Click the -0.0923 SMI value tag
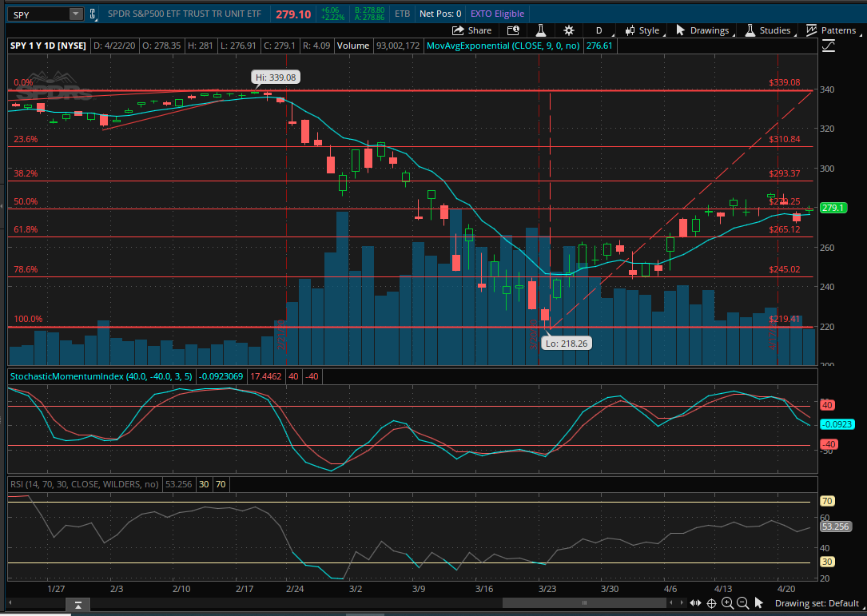The width and height of the screenshot is (867, 616). pos(837,425)
